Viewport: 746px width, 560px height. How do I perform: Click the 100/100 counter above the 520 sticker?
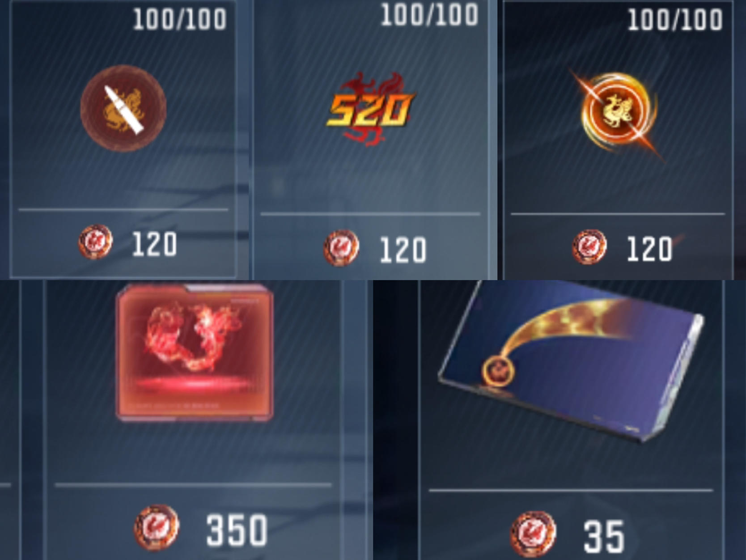429,15
